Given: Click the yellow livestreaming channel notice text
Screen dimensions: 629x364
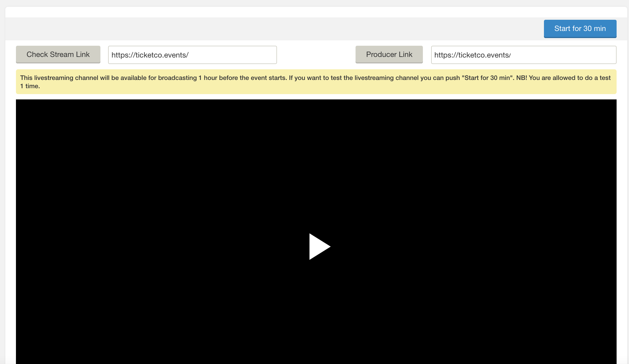Looking at the screenshot, I should pos(316,82).
